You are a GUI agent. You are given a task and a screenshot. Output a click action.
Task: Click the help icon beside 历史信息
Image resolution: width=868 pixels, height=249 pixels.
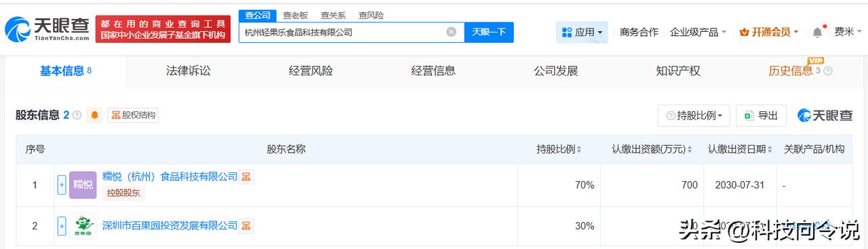pos(827,71)
